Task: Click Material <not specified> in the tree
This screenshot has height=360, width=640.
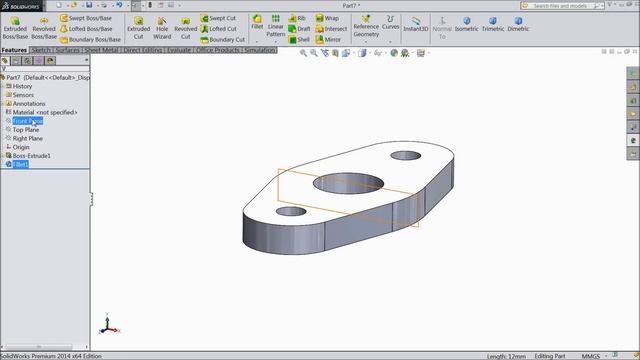Action: pyautogui.click(x=45, y=112)
